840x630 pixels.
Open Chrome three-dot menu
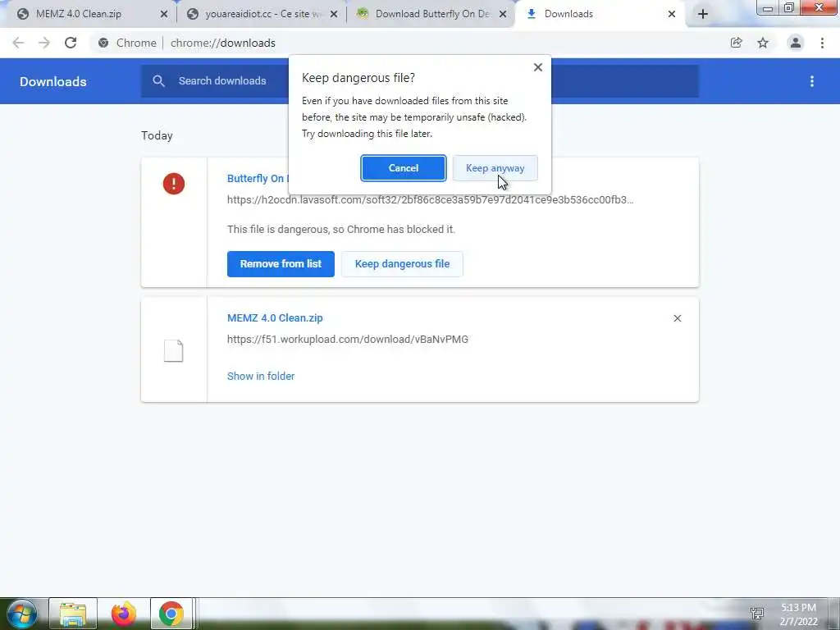822,43
